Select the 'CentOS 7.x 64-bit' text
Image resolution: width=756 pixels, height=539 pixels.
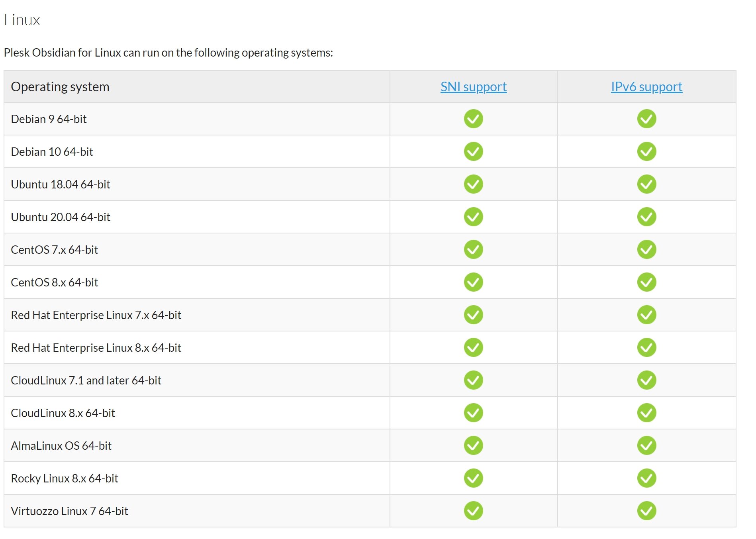54,250
